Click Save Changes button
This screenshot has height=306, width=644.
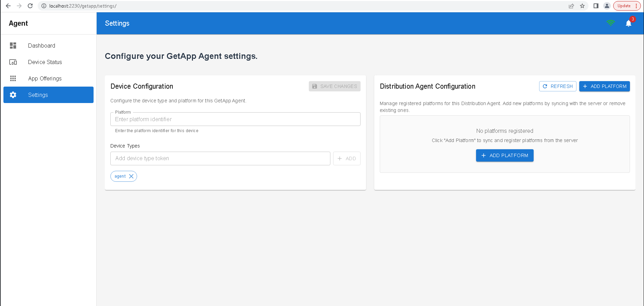(x=335, y=86)
